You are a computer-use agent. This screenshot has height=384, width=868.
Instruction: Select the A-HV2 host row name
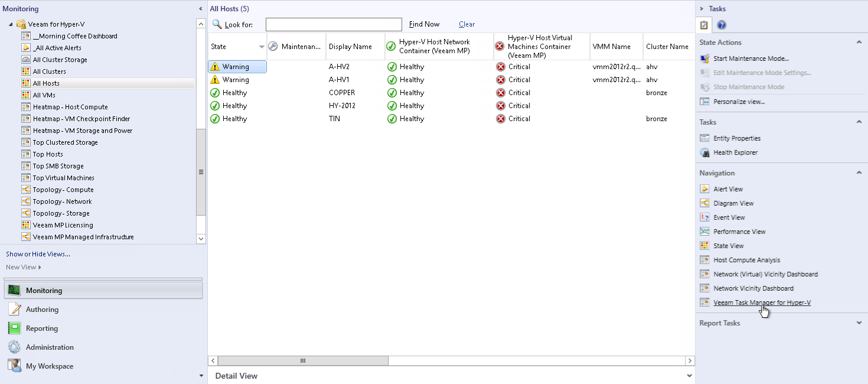(339, 67)
